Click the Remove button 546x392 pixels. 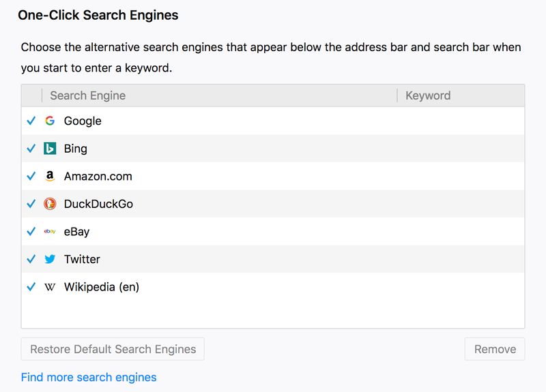pos(495,349)
